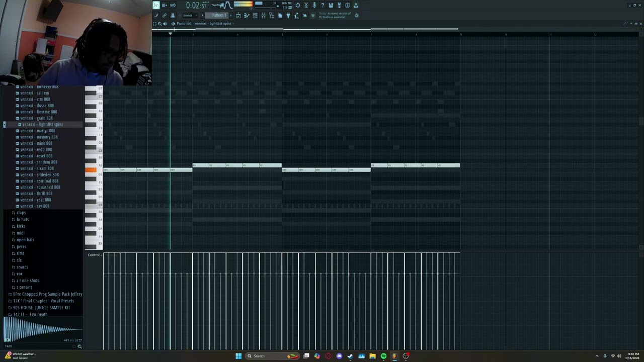This screenshot has height=362, width=644.
Task: Open the playlist view icon
Action: 238,16
